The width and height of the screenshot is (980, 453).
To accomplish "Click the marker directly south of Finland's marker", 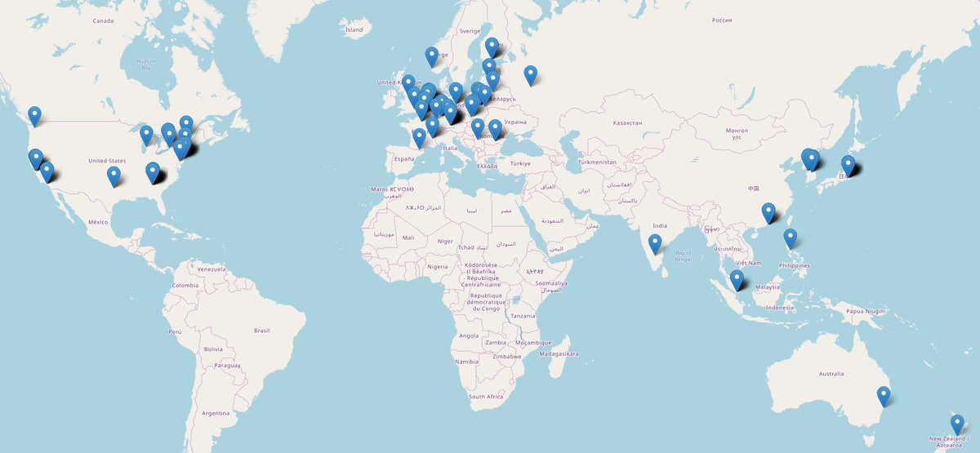I will coord(488,69).
